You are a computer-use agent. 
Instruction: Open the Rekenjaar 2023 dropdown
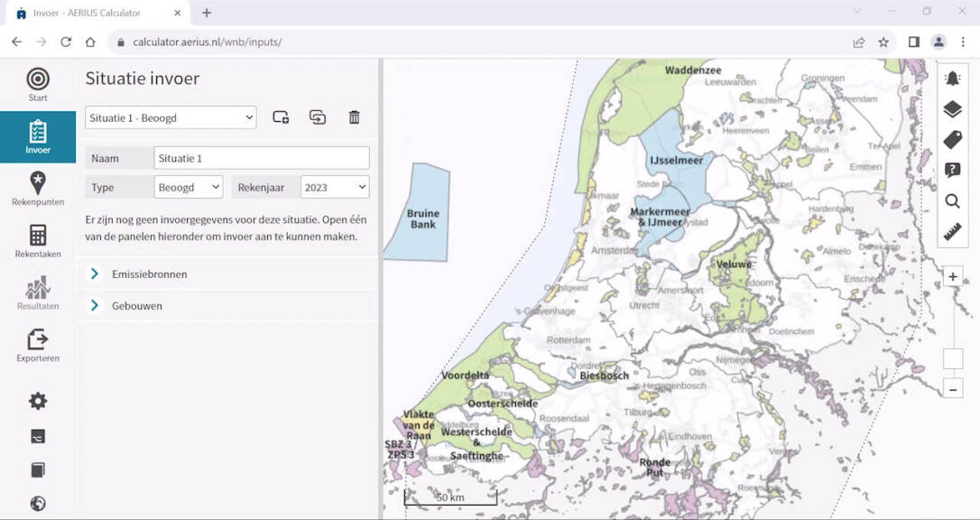(x=335, y=187)
